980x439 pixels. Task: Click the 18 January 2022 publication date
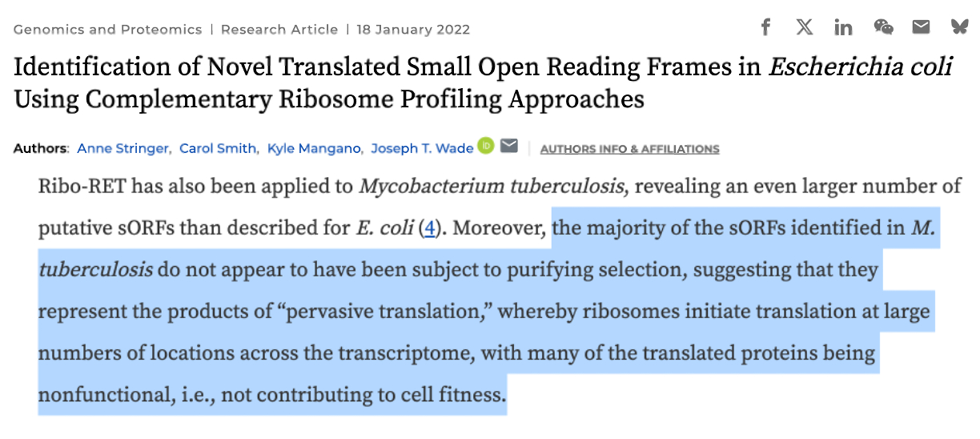(x=414, y=30)
